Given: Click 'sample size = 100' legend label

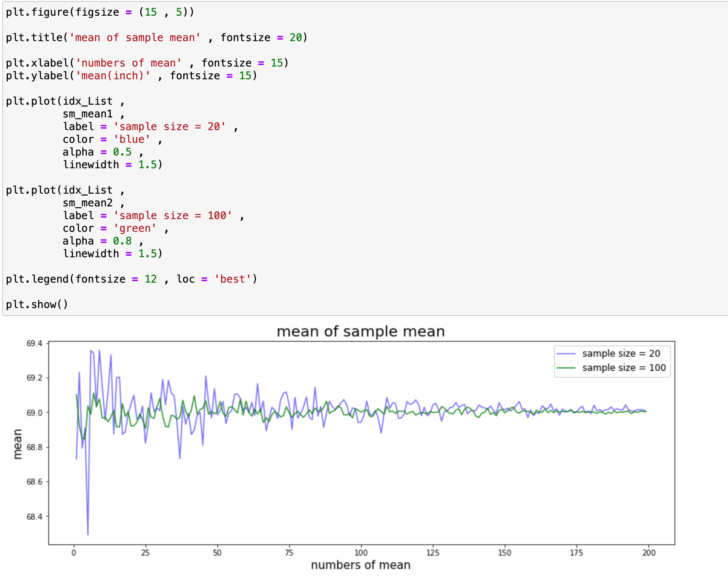Looking at the screenshot, I should [x=624, y=368].
